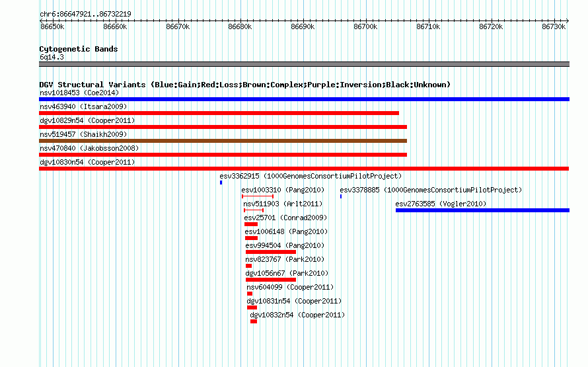Click ruler position 86700k
The image size is (588, 367).
[x=365, y=26]
